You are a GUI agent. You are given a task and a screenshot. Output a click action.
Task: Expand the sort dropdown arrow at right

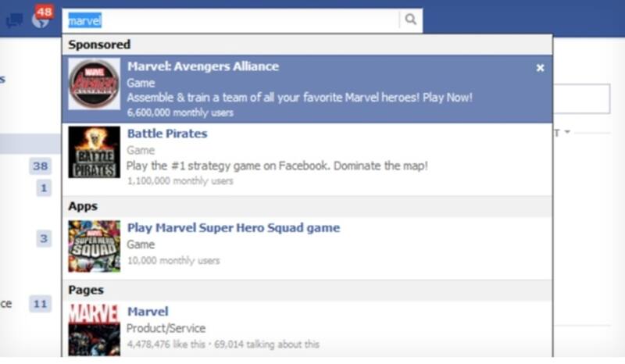click(x=566, y=134)
